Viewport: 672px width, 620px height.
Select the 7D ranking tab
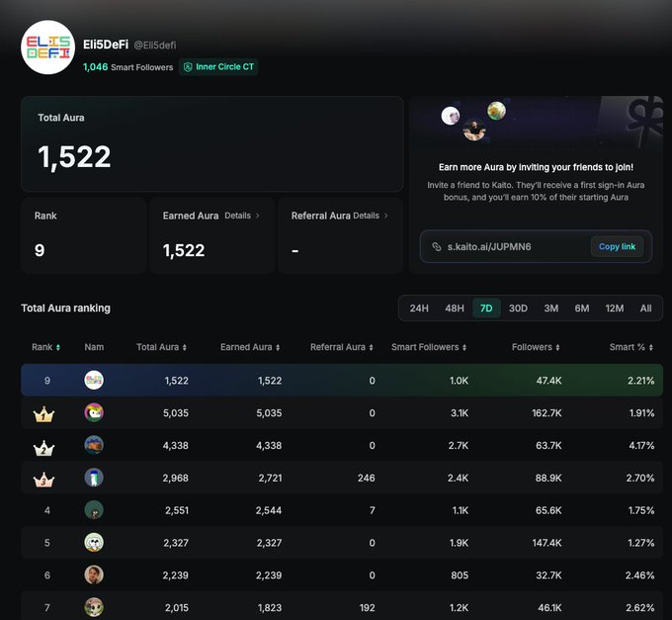pyautogui.click(x=486, y=309)
